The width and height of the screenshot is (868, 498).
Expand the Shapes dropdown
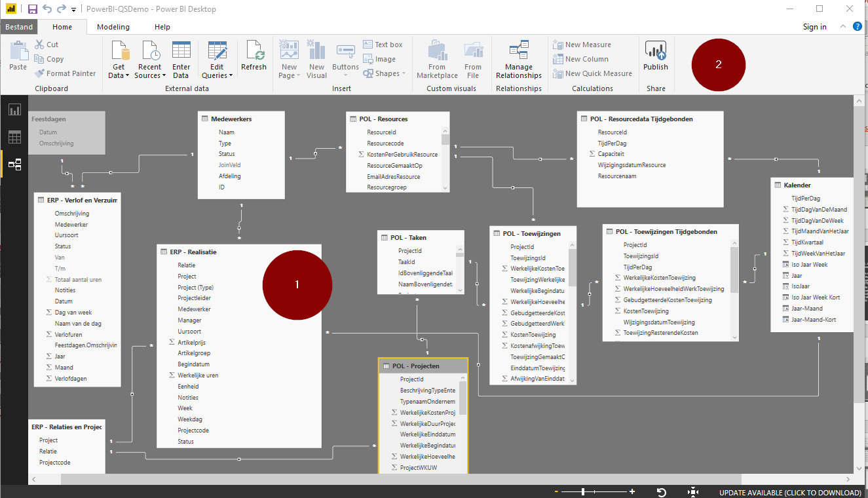pos(404,73)
